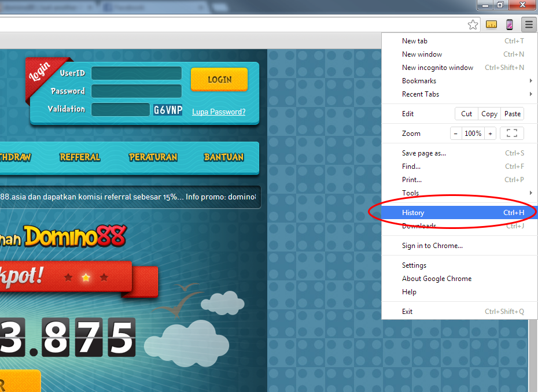Choose Save page as menu item
Image resolution: width=538 pixels, height=392 pixels.
459,153
